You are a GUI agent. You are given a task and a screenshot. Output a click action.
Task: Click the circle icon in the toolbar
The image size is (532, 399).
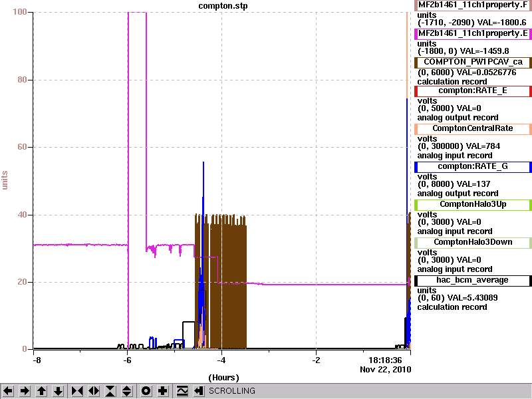pos(146,391)
